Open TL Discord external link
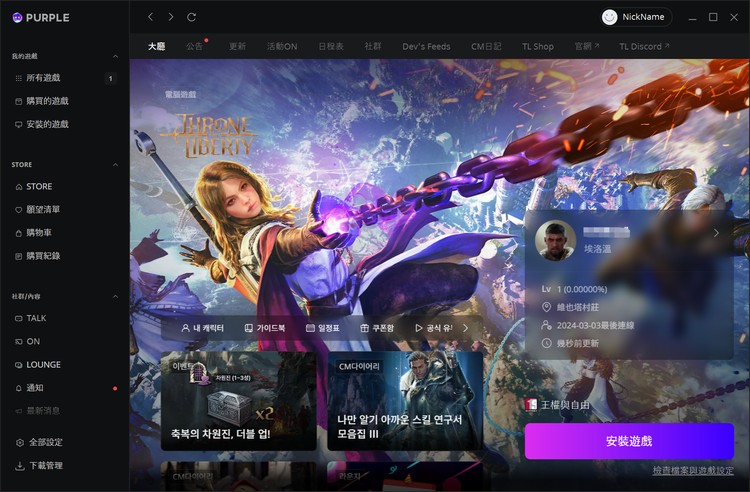 point(644,46)
